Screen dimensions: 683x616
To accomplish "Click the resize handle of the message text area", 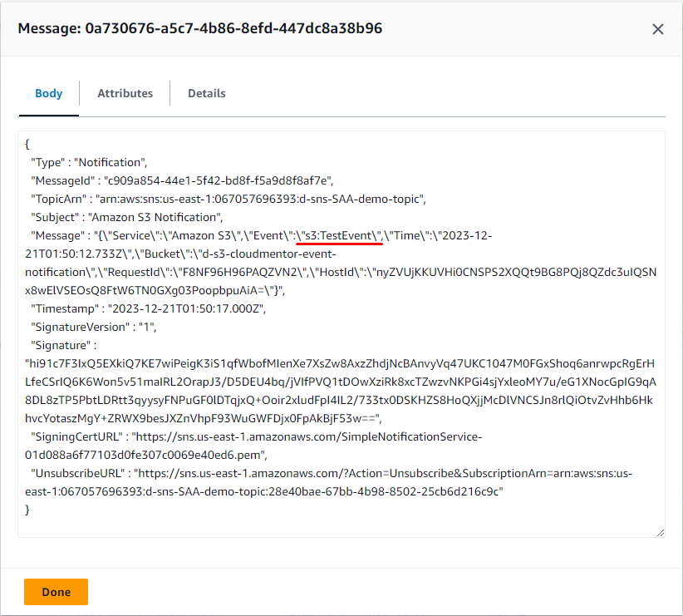I will [x=660, y=532].
